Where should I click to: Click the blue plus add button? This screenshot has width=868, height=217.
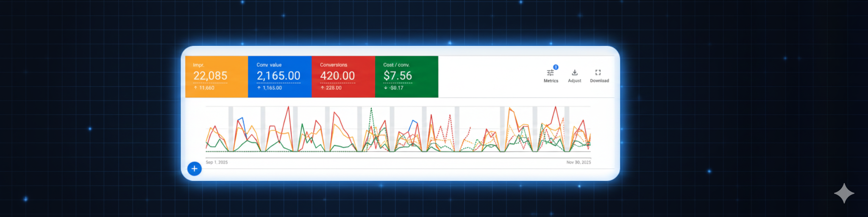195,169
